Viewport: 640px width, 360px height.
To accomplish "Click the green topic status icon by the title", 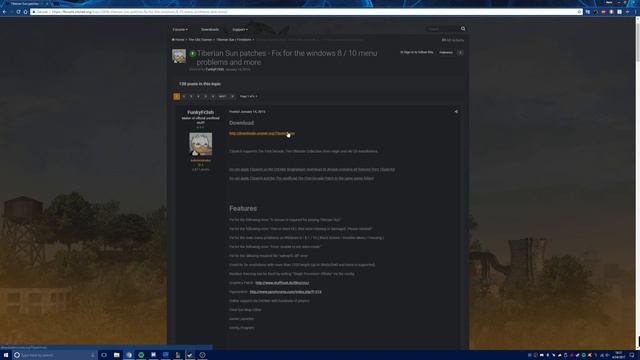I will coord(192,53).
